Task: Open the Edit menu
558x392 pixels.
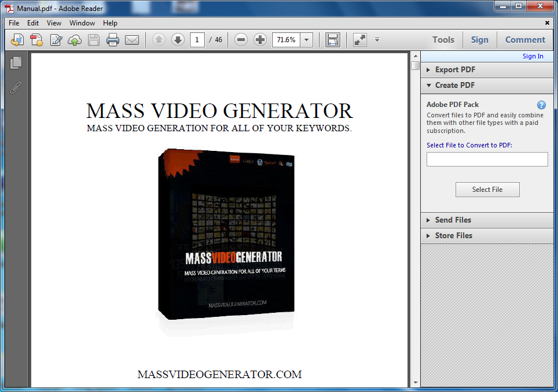Action: pos(33,23)
